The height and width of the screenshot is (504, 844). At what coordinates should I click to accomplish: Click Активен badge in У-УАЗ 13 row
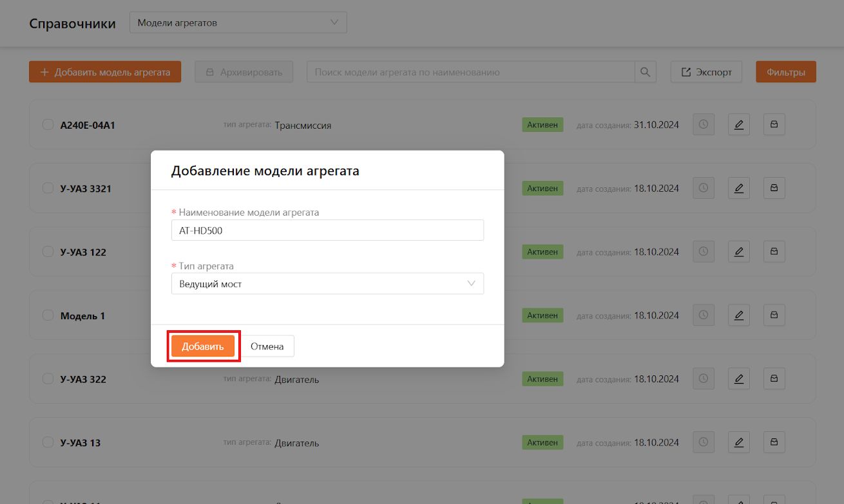[x=542, y=442]
